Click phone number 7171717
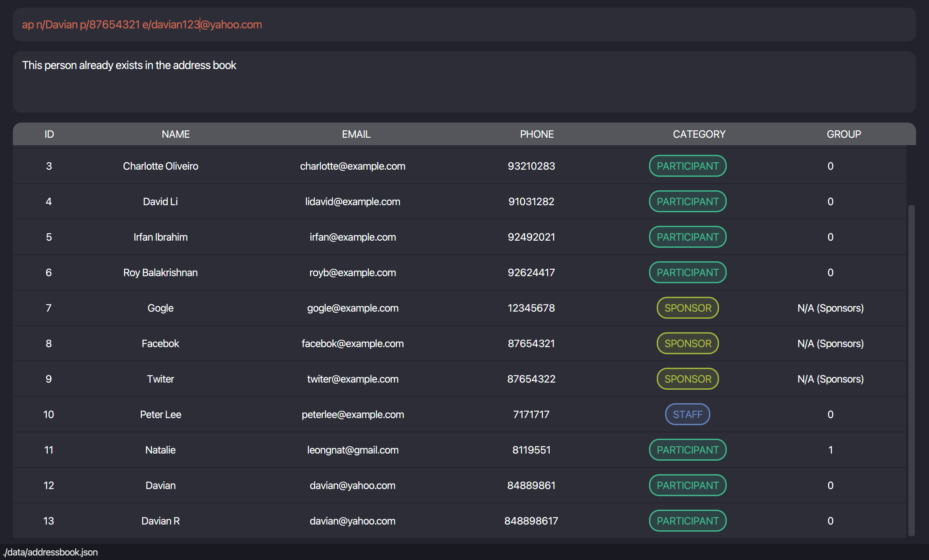929x560 pixels. coord(531,414)
